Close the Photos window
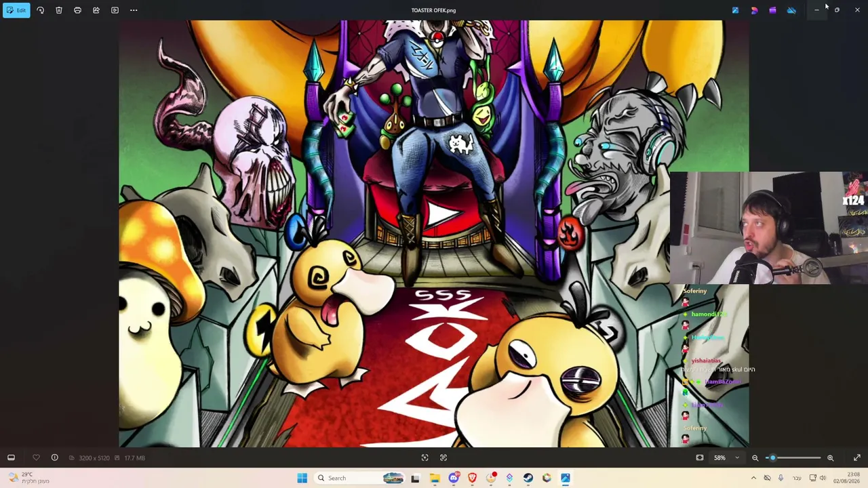Viewport: 868px width, 488px height. click(x=857, y=10)
